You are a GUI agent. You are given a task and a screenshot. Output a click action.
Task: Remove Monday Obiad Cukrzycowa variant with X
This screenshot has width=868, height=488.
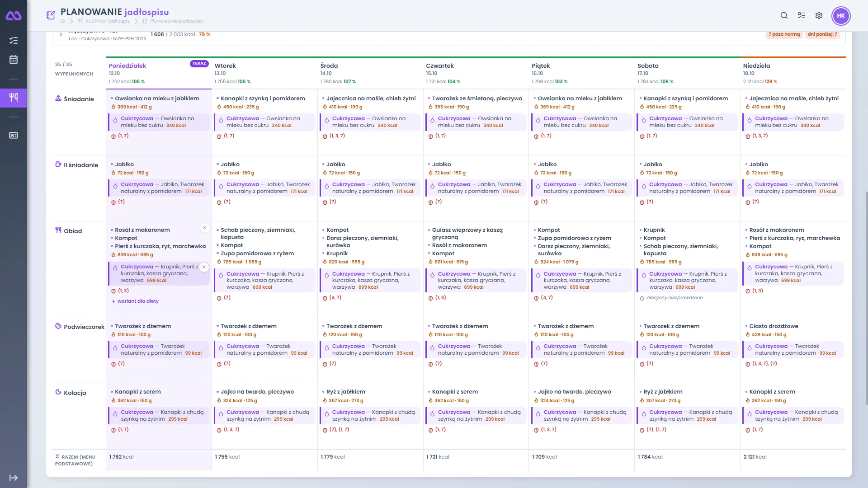click(204, 267)
